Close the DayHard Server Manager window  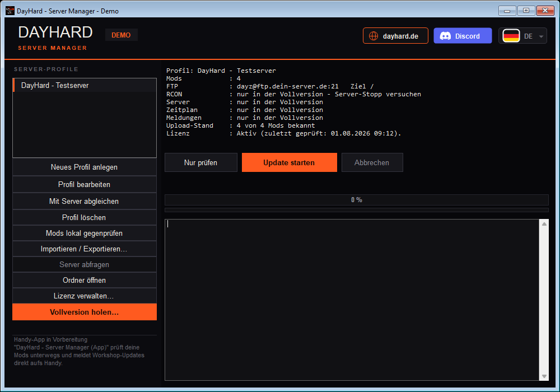click(x=545, y=11)
